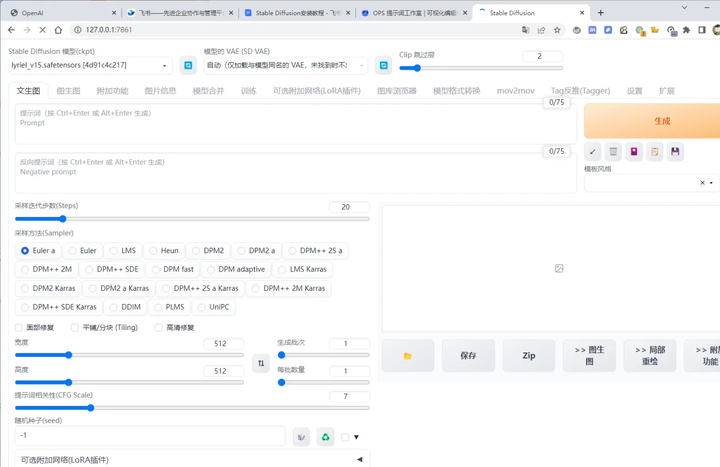Viewport: 720px width, 467px height.
Task: Go to the browser home page
Action: click(x=58, y=30)
